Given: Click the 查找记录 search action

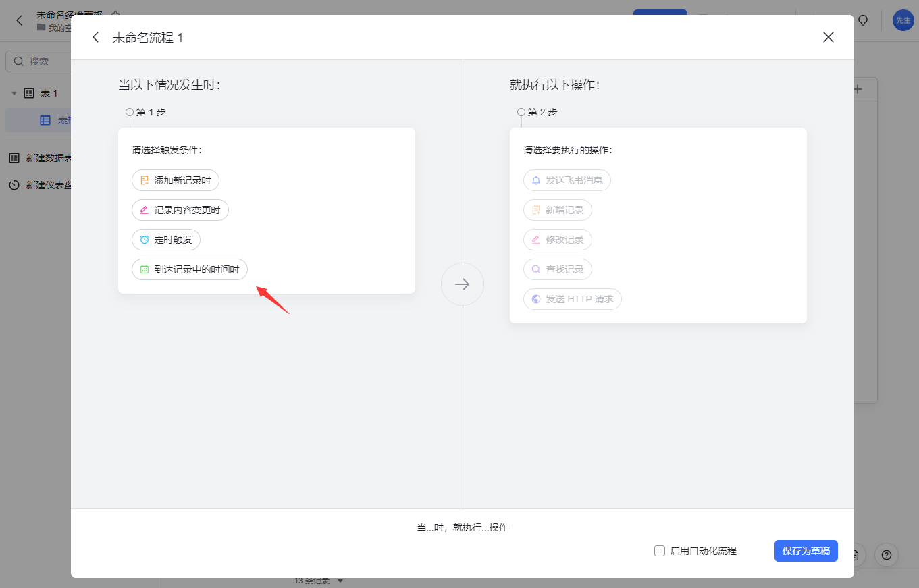Looking at the screenshot, I should [558, 270].
